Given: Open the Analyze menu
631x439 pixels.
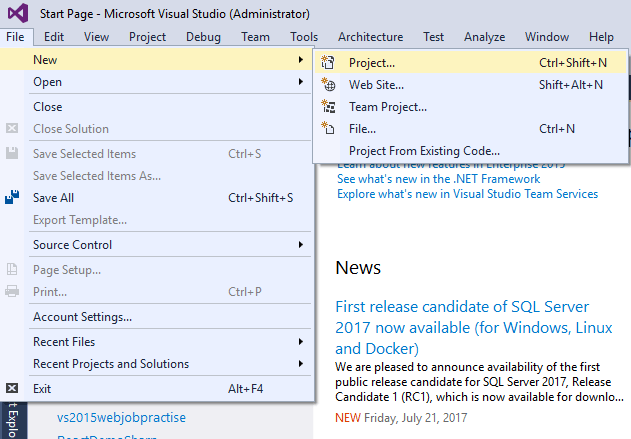Looking at the screenshot, I should 485,37.
